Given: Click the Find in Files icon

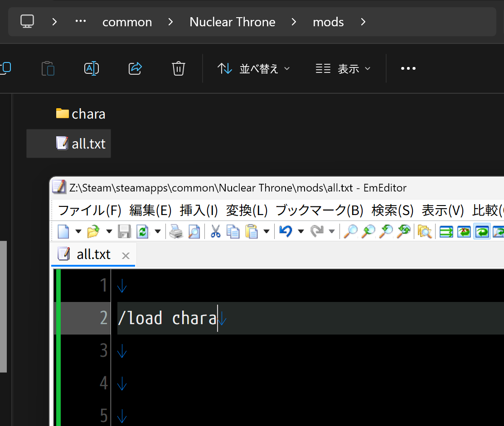Looking at the screenshot, I should click(x=424, y=232).
